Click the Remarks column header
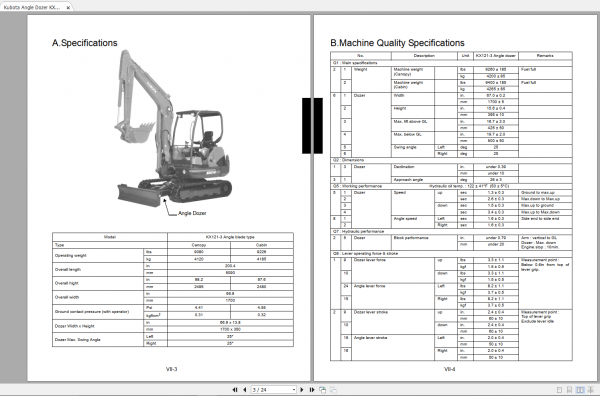 pos(545,56)
